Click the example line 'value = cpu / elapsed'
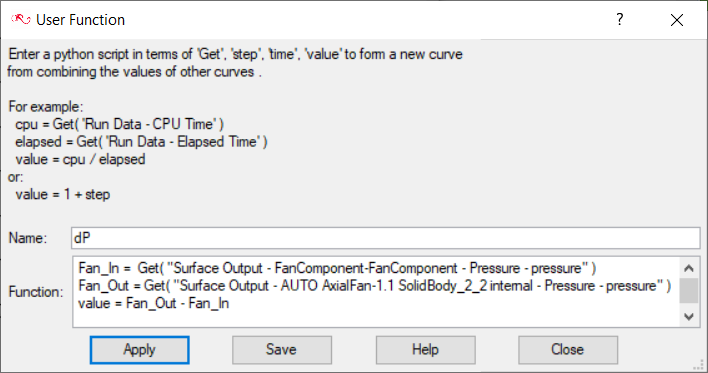Image resolution: width=708 pixels, height=373 pixels. [x=80, y=159]
